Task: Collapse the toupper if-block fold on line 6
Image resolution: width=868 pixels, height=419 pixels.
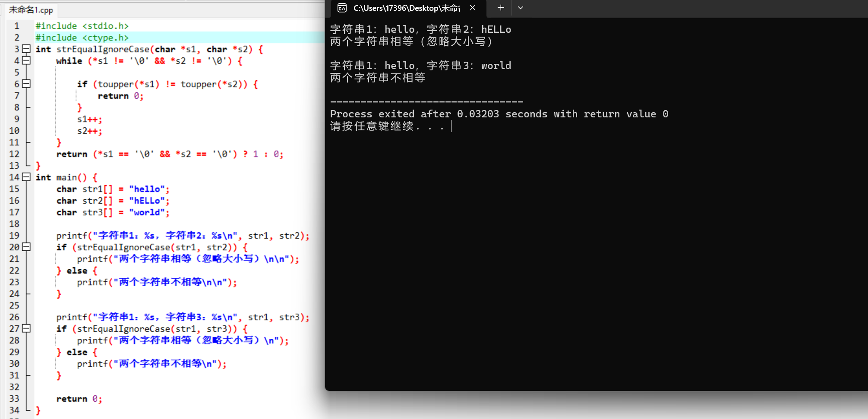Action: tap(26, 84)
